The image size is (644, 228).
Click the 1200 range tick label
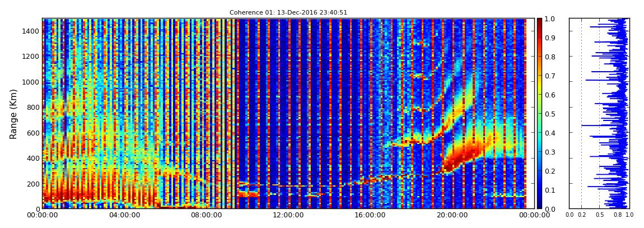pyautogui.click(x=31, y=56)
